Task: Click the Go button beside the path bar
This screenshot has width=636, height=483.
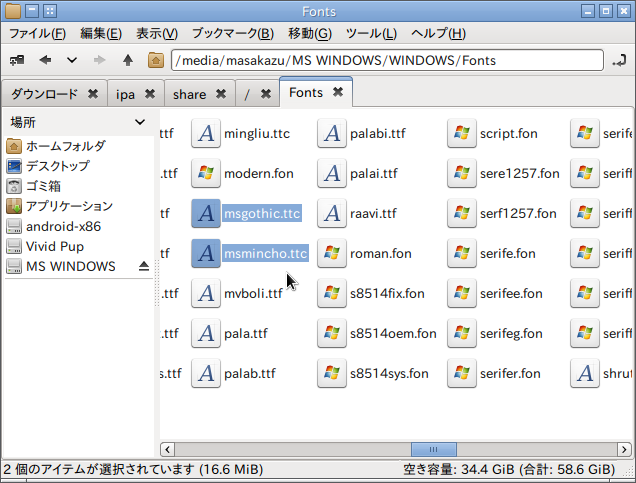Action: click(619, 61)
